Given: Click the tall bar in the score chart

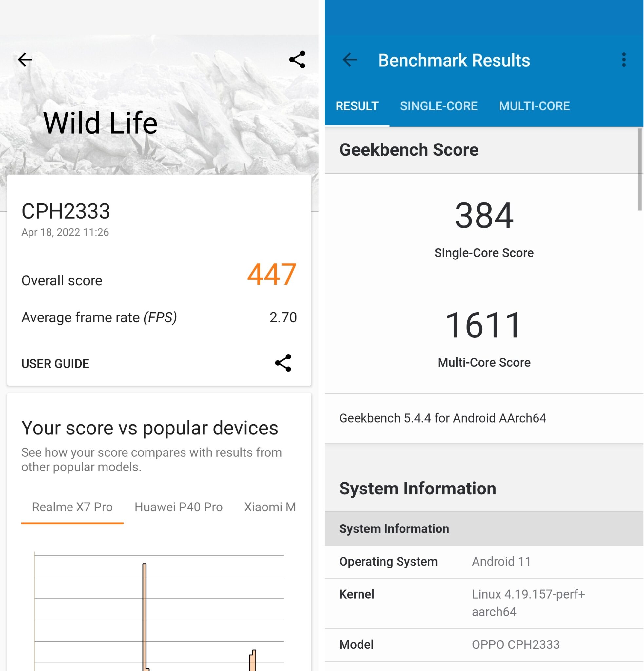Looking at the screenshot, I should (x=145, y=616).
